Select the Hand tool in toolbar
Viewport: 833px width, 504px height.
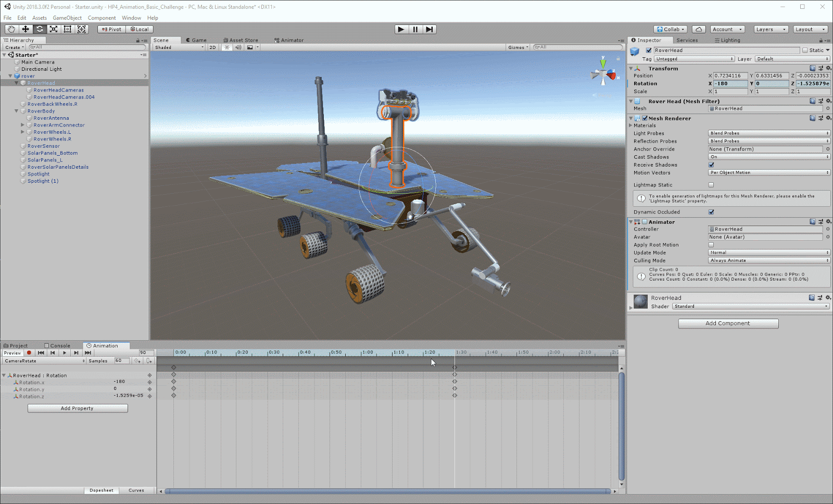click(11, 29)
